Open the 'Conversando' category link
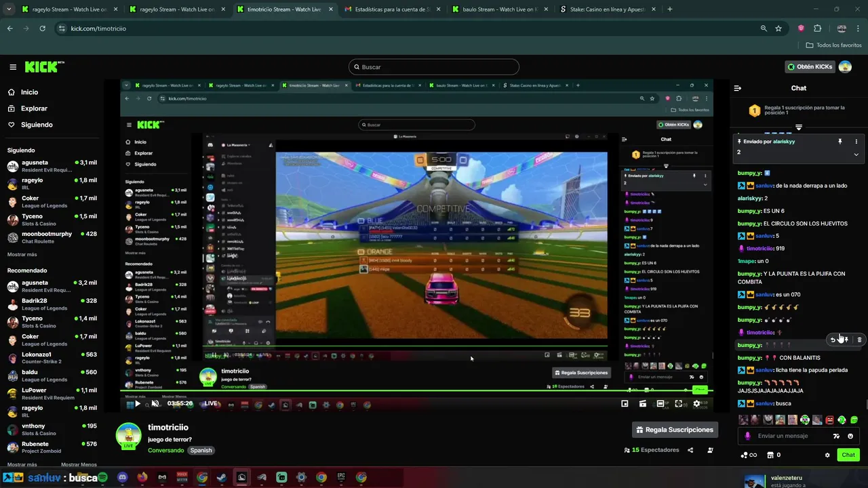The image size is (868, 488). click(165, 450)
